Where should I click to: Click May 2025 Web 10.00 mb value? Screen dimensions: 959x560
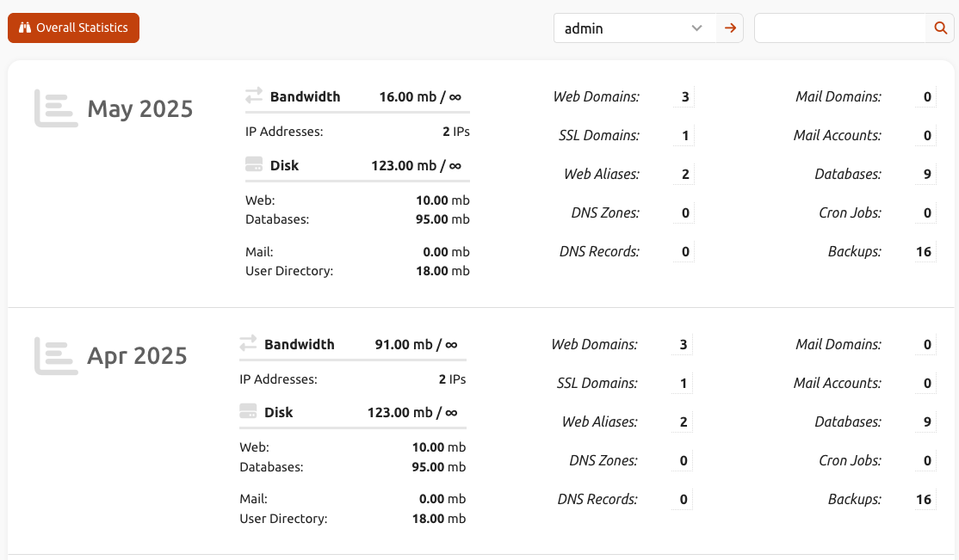pyautogui.click(x=442, y=200)
